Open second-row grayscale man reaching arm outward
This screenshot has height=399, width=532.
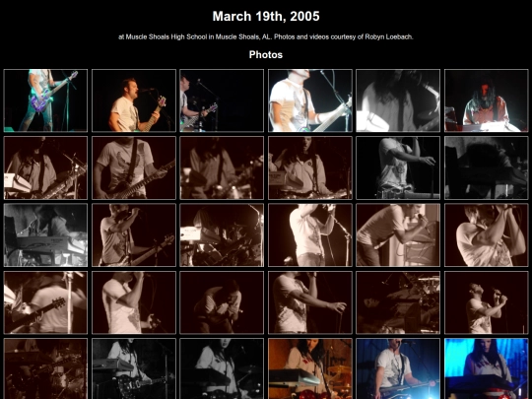coord(398,167)
